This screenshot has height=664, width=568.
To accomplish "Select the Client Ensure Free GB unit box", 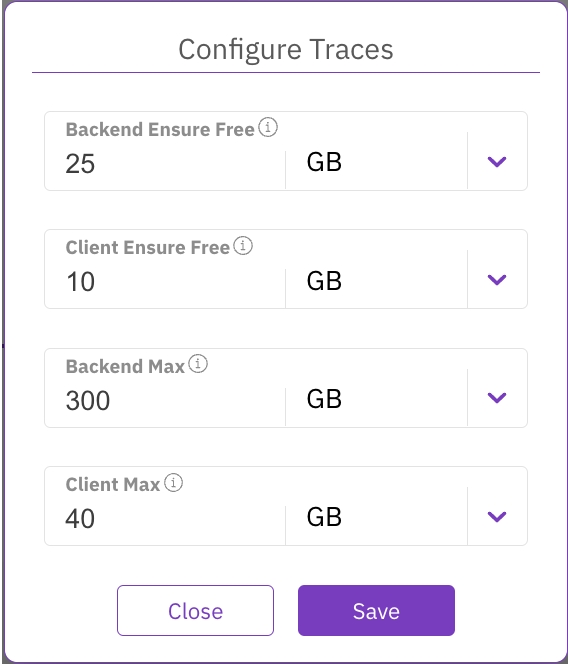I will (377, 280).
